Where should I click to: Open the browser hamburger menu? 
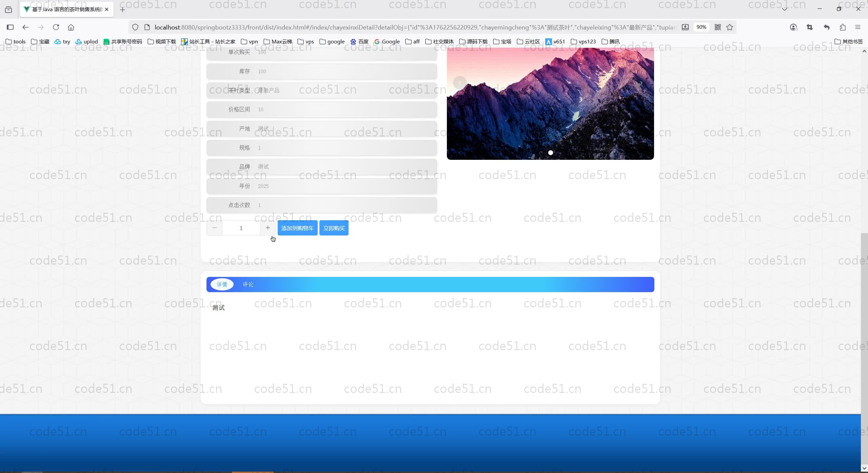coord(858,27)
